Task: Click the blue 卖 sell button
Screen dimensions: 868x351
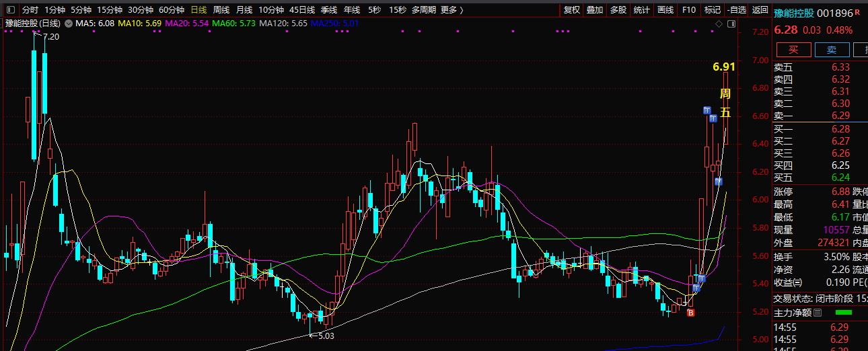Action: click(832, 50)
